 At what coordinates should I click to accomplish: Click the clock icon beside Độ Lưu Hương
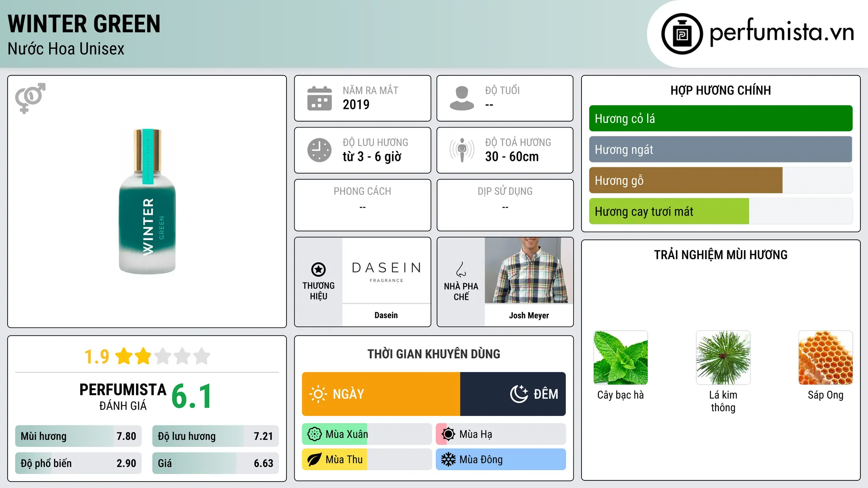coord(320,150)
